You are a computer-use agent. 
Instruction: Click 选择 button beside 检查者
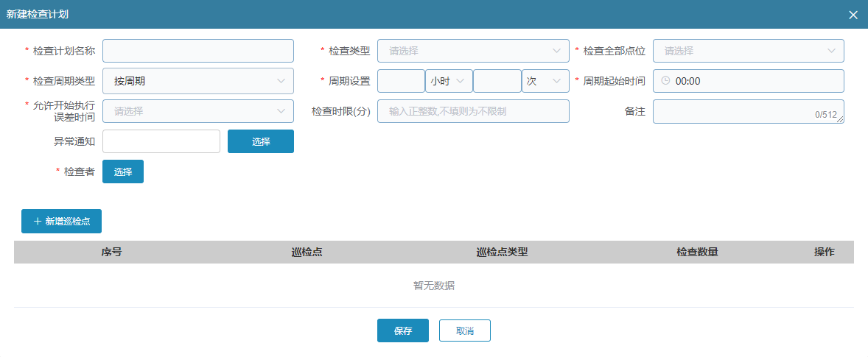pyautogui.click(x=123, y=172)
